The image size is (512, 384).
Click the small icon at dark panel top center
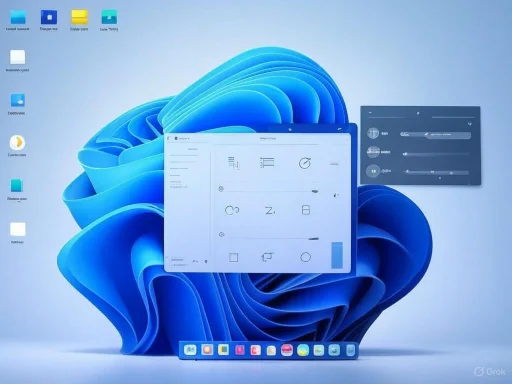pyautogui.click(x=418, y=113)
